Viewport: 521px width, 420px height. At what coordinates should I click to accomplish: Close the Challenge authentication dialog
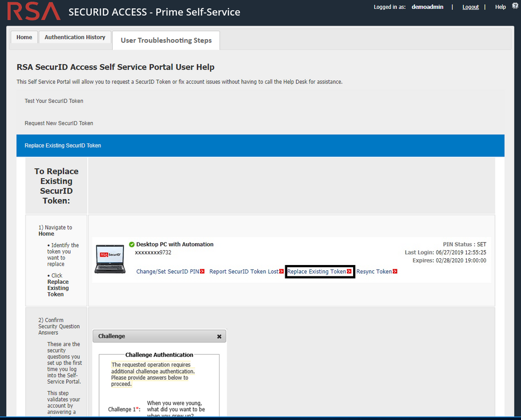[x=219, y=336]
